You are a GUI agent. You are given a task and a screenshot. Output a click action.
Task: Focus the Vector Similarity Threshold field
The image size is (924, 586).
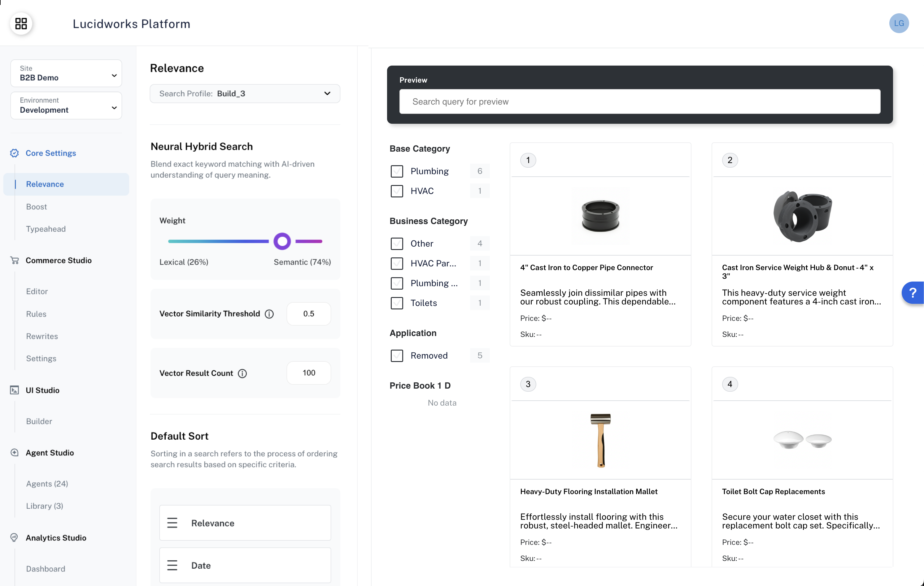pos(308,314)
